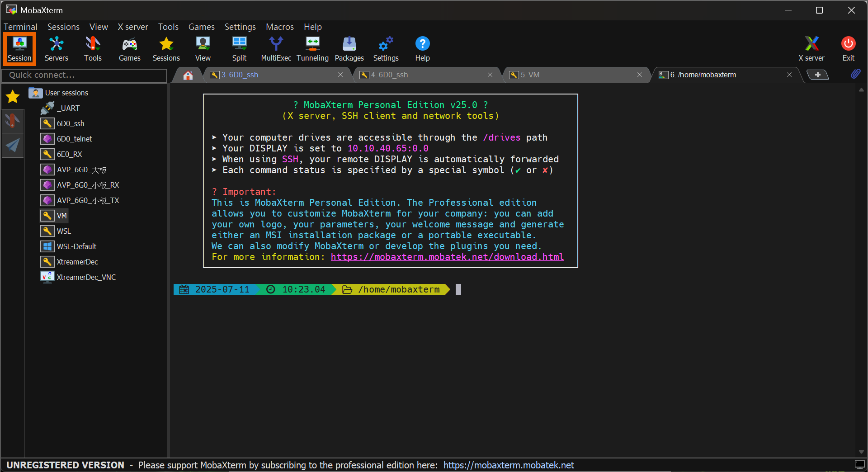The height and width of the screenshot is (472, 868).
Task: Click the paperclip icon beside tabs
Action: click(855, 74)
